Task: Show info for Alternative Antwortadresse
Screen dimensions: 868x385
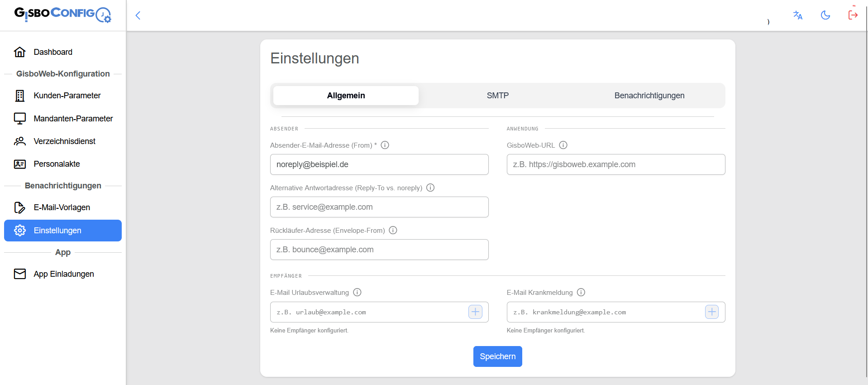Action: pos(431,188)
